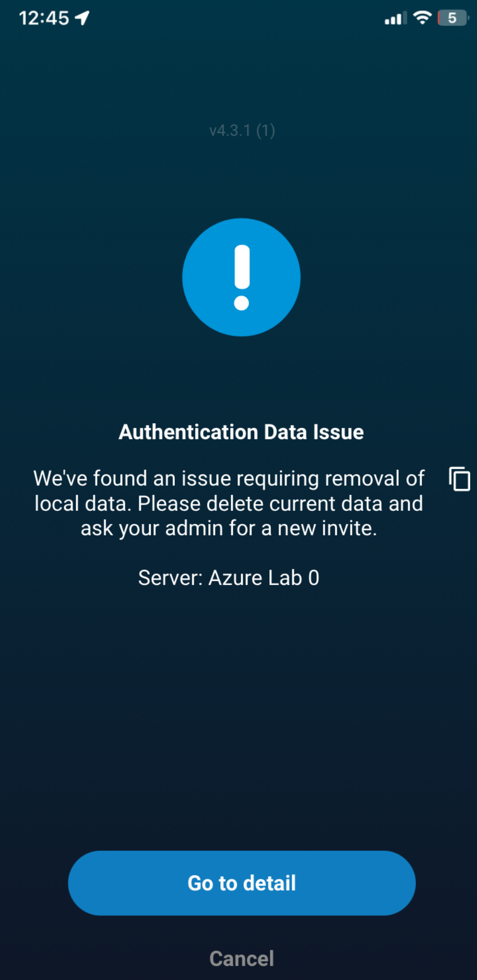Tap the location arrow icon beside the clock
The image size is (477, 980).
point(82,18)
